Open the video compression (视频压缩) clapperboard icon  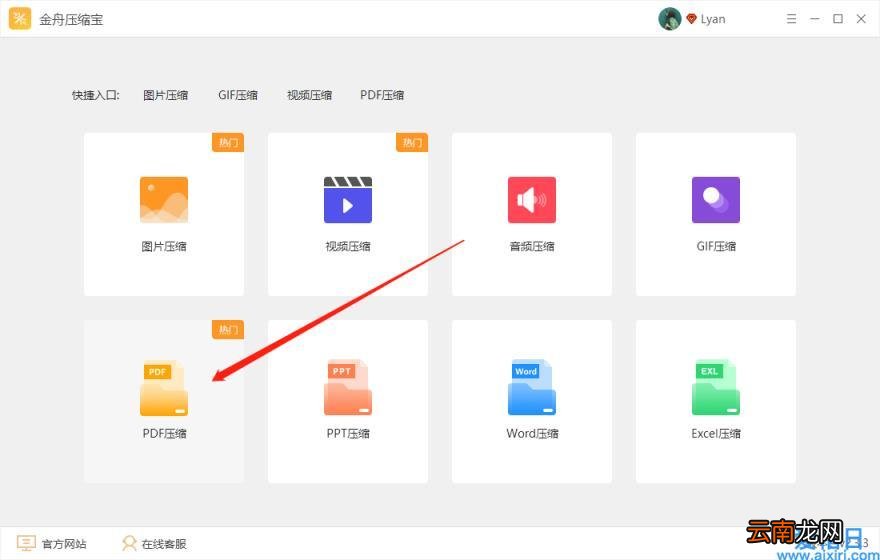point(348,200)
